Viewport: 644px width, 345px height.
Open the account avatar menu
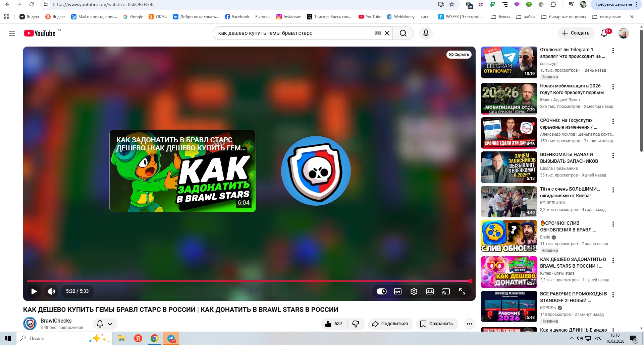(624, 33)
